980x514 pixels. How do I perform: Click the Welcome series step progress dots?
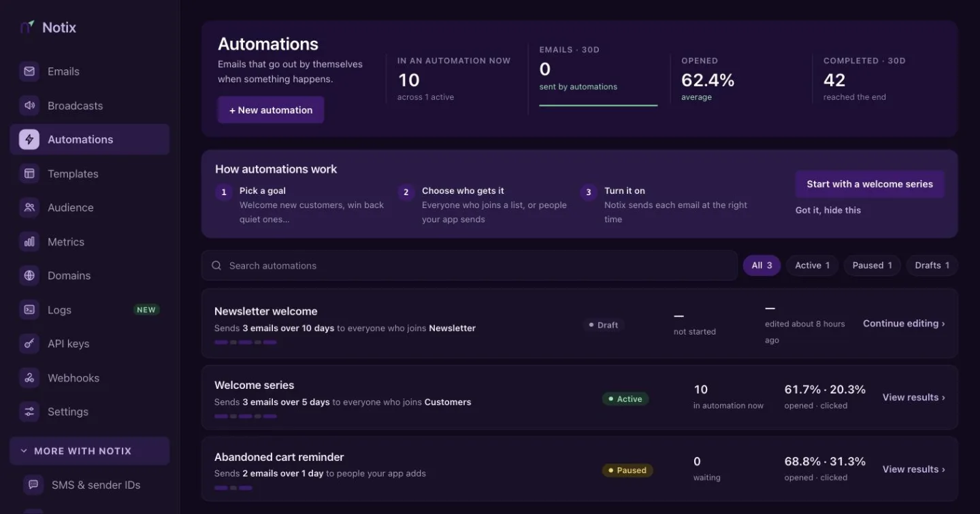tap(245, 416)
